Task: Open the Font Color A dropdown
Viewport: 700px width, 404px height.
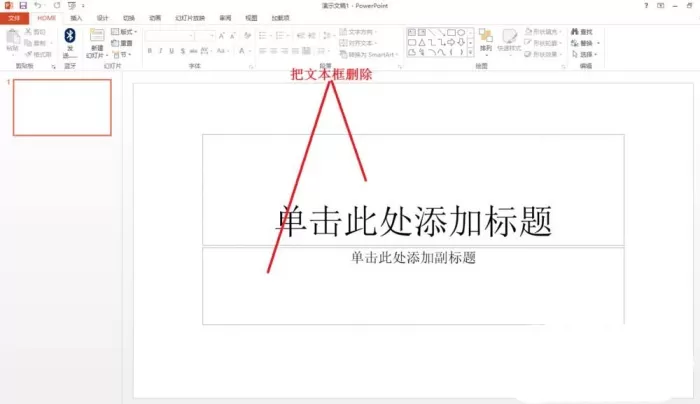Action: tap(244, 51)
